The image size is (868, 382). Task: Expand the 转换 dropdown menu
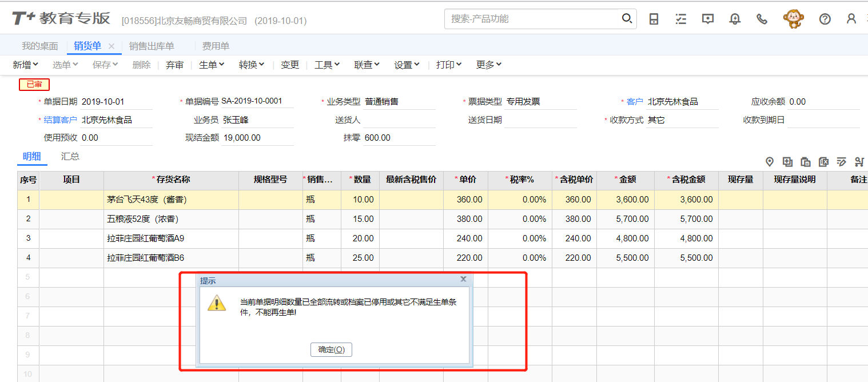pos(252,65)
